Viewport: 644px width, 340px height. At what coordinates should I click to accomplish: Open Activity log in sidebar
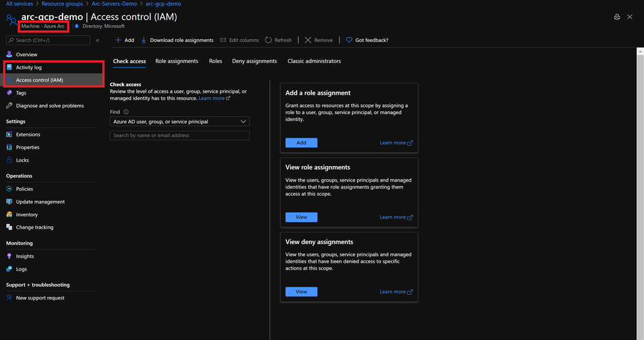pos(29,67)
